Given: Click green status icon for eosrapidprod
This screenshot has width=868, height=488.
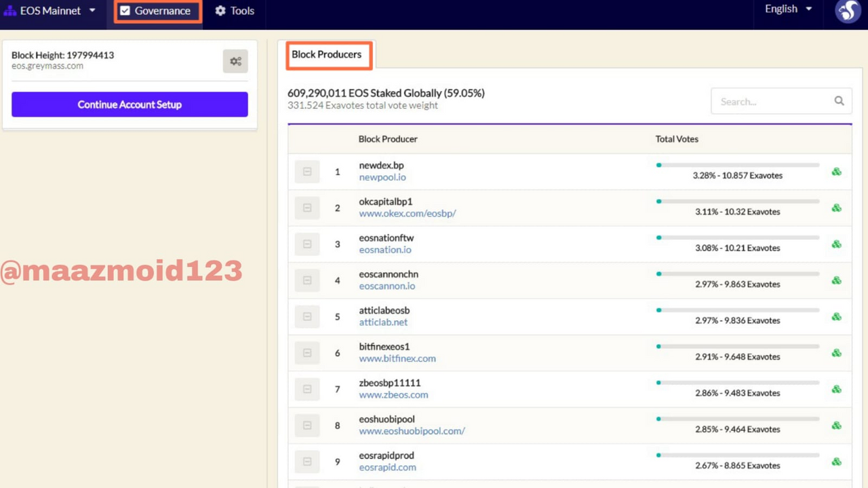Looking at the screenshot, I should point(837,462).
